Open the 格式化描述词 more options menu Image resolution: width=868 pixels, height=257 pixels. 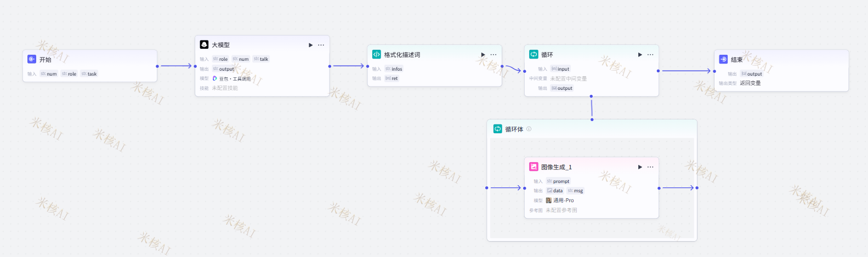point(493,55)
